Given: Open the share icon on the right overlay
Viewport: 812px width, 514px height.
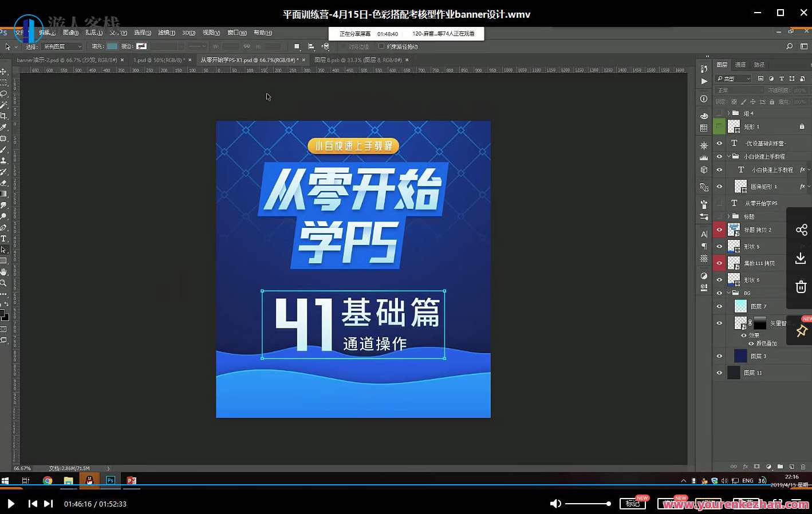Looking at the screenshot, I should click(801, 229).
